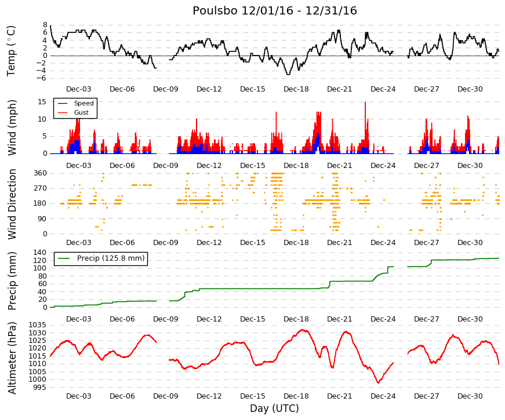The width and height of the screenshot is (505, 420).
Task: Select the Precip (125.8 mm) legend label
Action: click(111, 258)
